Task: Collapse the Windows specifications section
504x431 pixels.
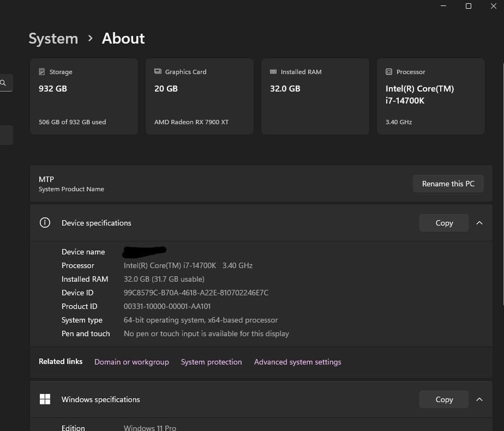Action: pyautogui.click(x=479, y=399)
